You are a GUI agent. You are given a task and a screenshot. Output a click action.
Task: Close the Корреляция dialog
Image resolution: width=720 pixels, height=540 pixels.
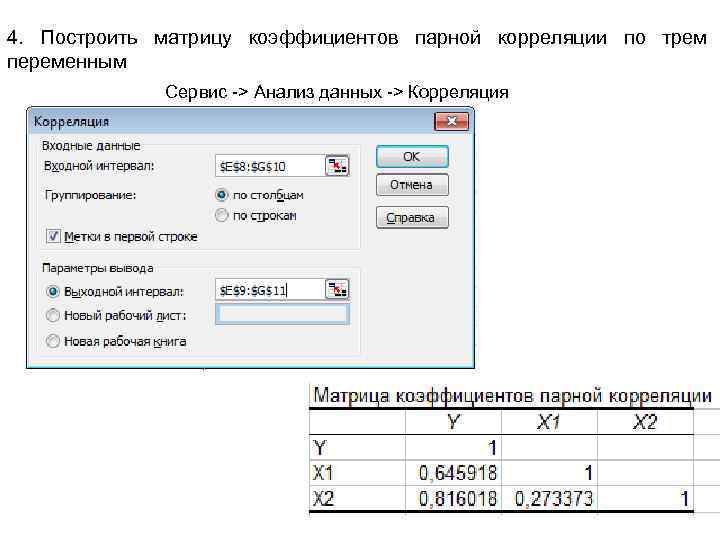coord(451,121)
